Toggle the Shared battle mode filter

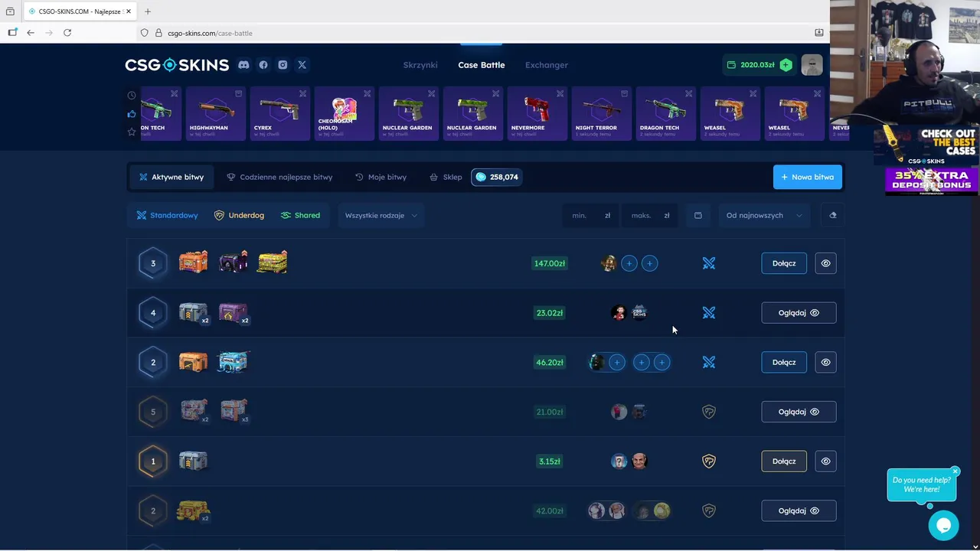(x=300, y=215)
